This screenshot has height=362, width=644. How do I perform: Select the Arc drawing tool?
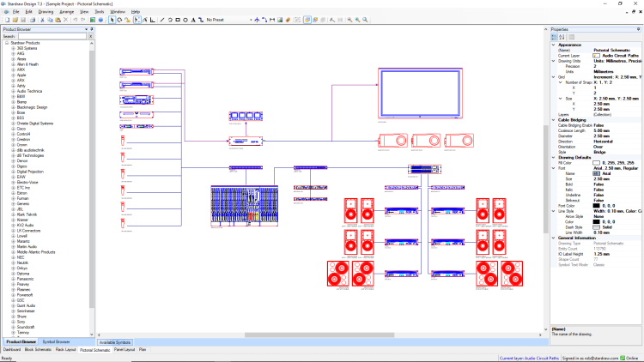170,20
